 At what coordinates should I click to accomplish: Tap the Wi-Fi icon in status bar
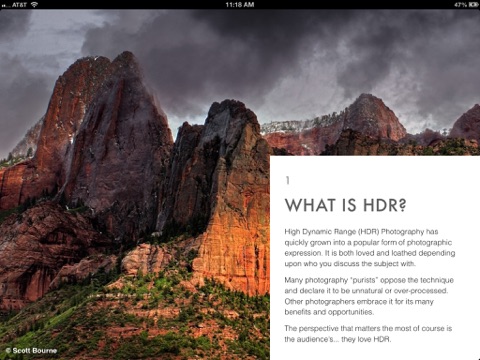34,5
